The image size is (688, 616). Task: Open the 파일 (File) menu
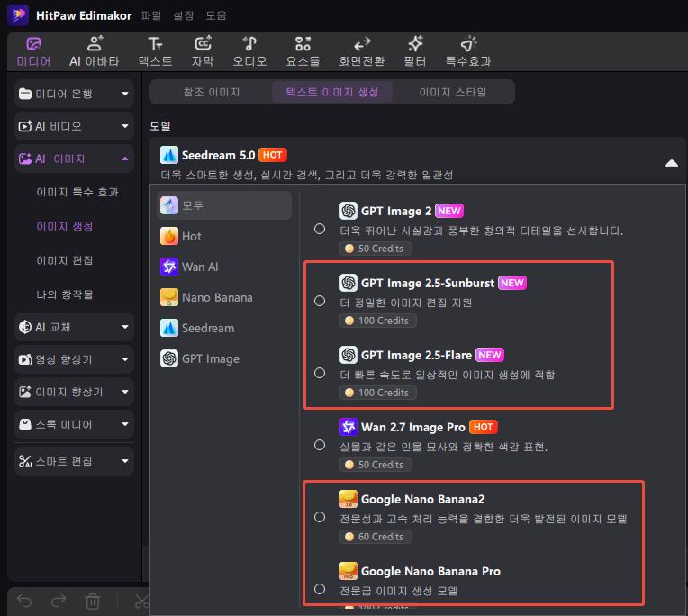click(x=151, y=16)
